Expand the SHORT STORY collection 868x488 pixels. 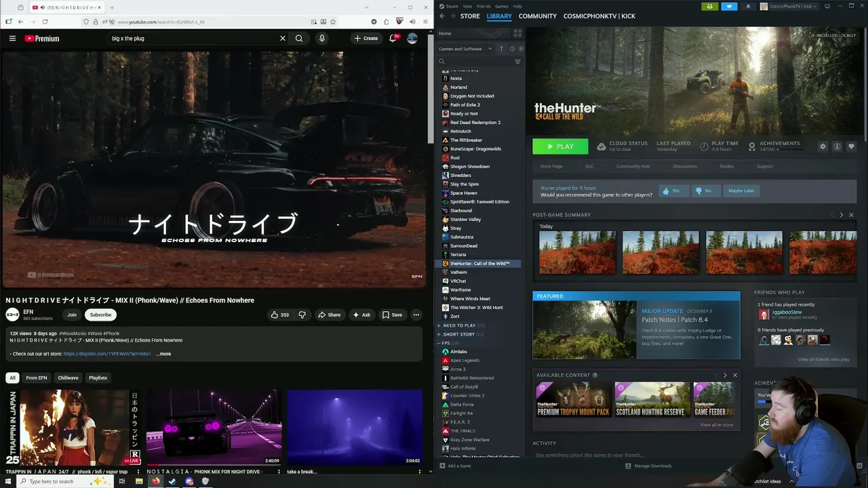click(439, 334)
